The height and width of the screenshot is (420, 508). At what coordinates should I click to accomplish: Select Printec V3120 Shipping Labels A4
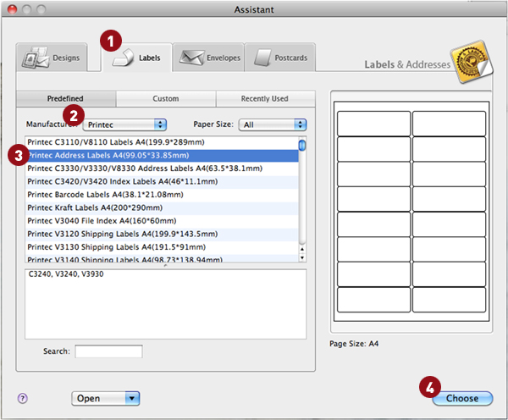tap(162, 234)
